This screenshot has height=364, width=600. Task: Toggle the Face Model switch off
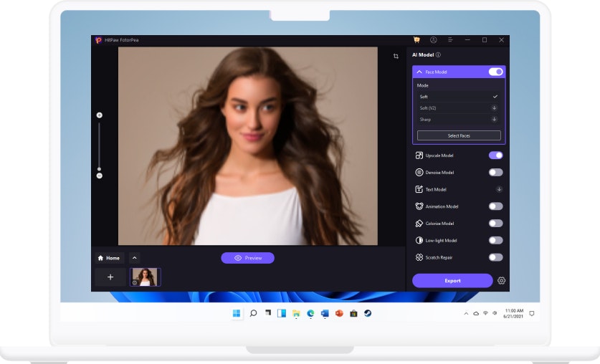coord(495,72)
